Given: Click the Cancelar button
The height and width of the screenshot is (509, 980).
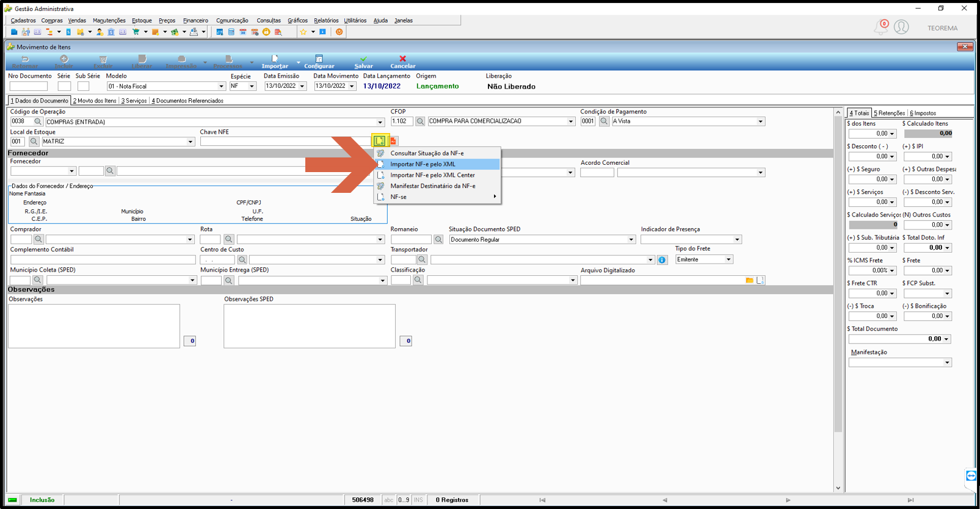Looking at the screenshot, I should click(403, 62).
